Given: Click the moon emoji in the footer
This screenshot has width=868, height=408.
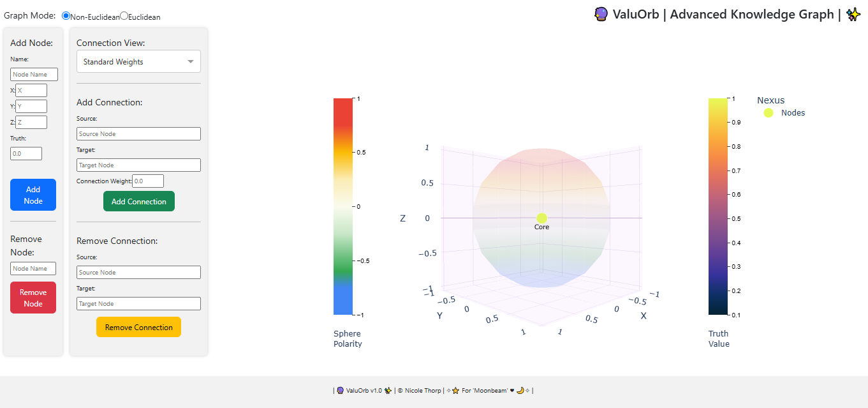Looking at the screenshot, I should point(520,391).
